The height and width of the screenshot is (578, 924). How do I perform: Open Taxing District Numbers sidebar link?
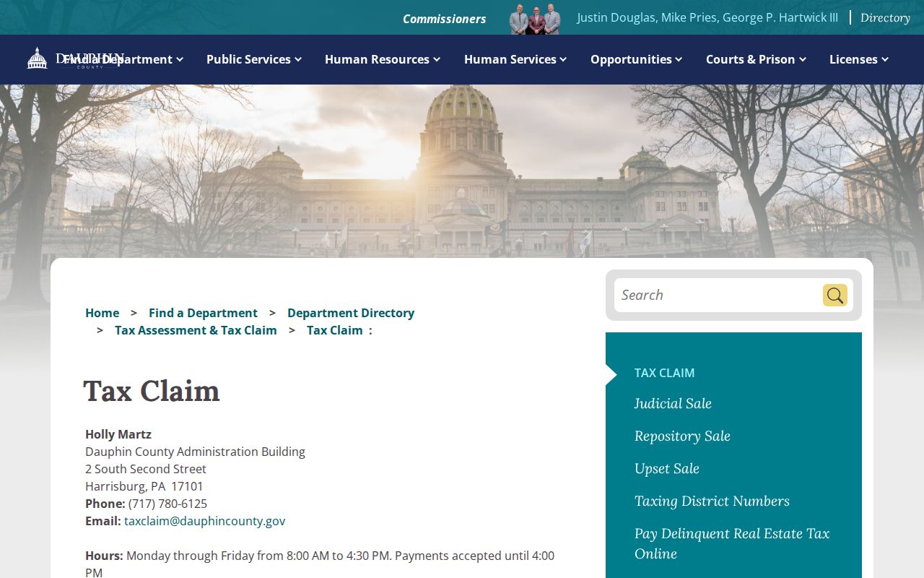point(712,501)
